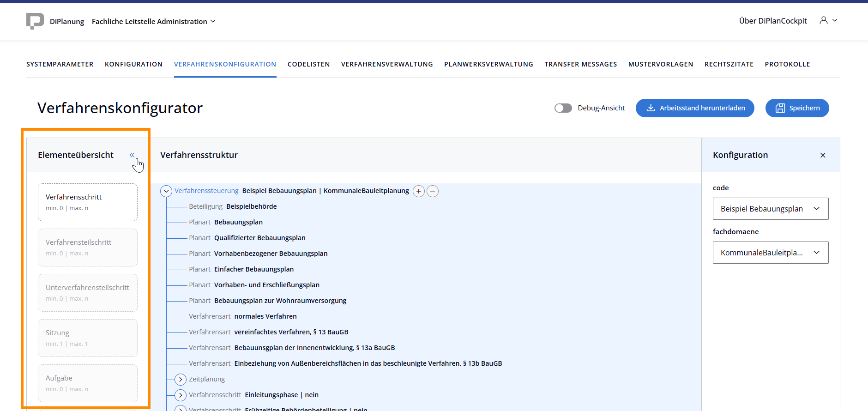Viewport: 868px width, 411px height.
Task: Select the Verfahrensschritt element card
Action: (88, 202)
